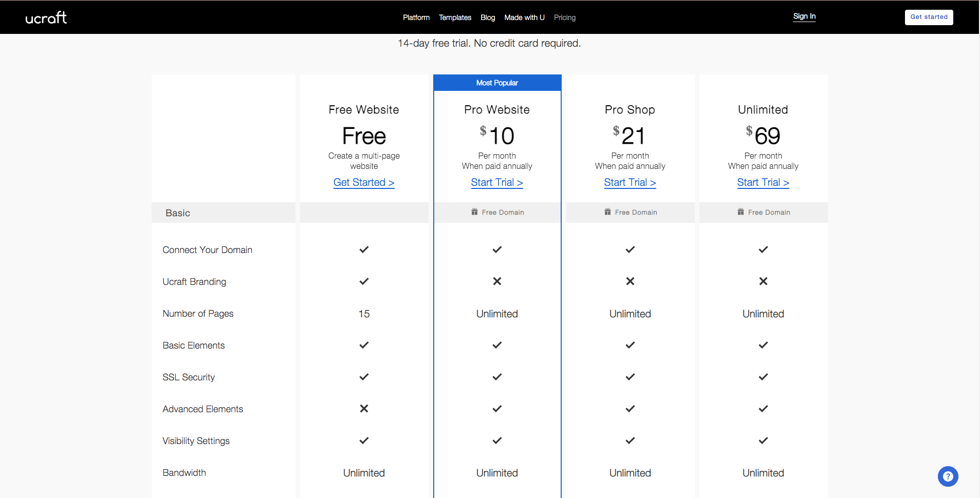Click Number of Pages Unlimited for Pro Website
Image resolution: width=980 pixels, height=498 pixels.
(497, 314)
